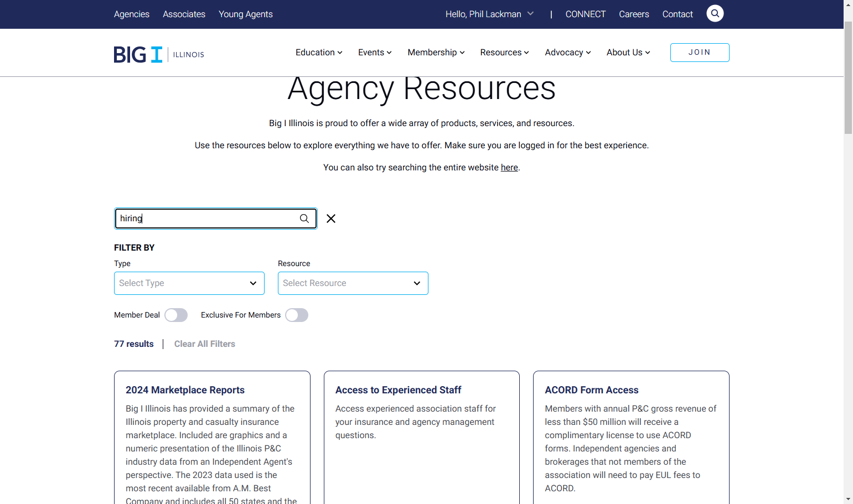Click the vertical scrollbar thumb
This screenshot has width=853, height=504.
pyautogui.click(x=848, y=77)
